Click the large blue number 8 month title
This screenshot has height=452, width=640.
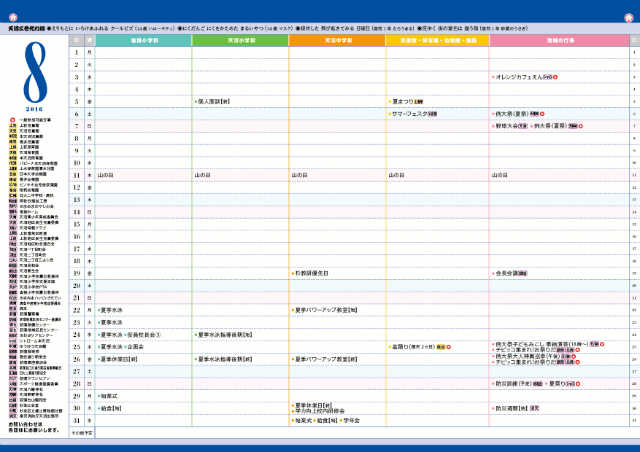(x=35, y=72)
